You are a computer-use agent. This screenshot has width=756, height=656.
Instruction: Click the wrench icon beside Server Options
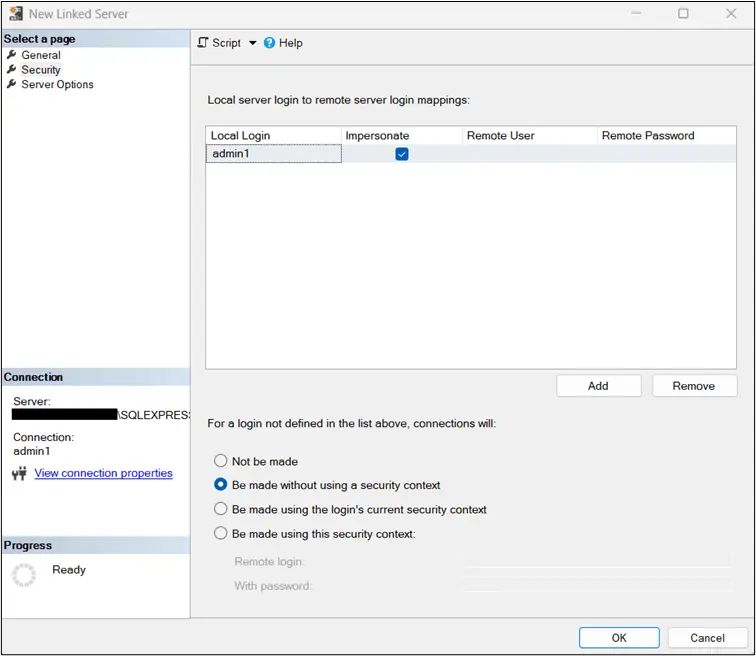(12, 85)
